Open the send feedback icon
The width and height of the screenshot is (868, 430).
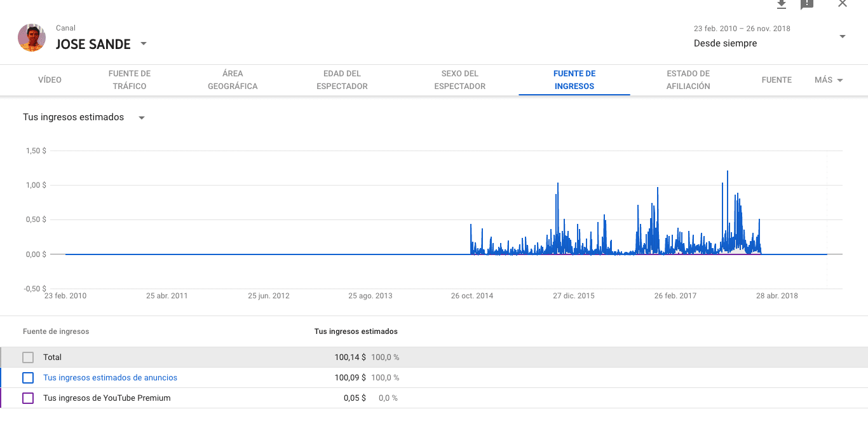point(807,4)
